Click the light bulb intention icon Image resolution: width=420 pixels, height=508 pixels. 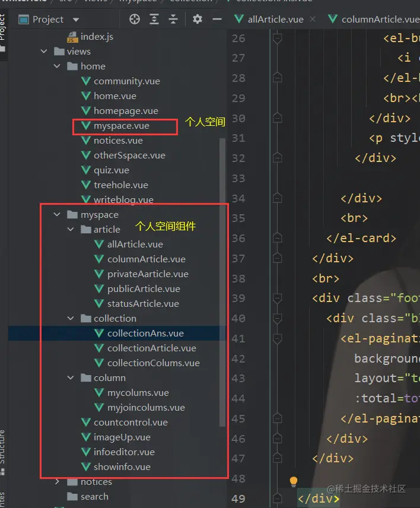pos(294,482)
